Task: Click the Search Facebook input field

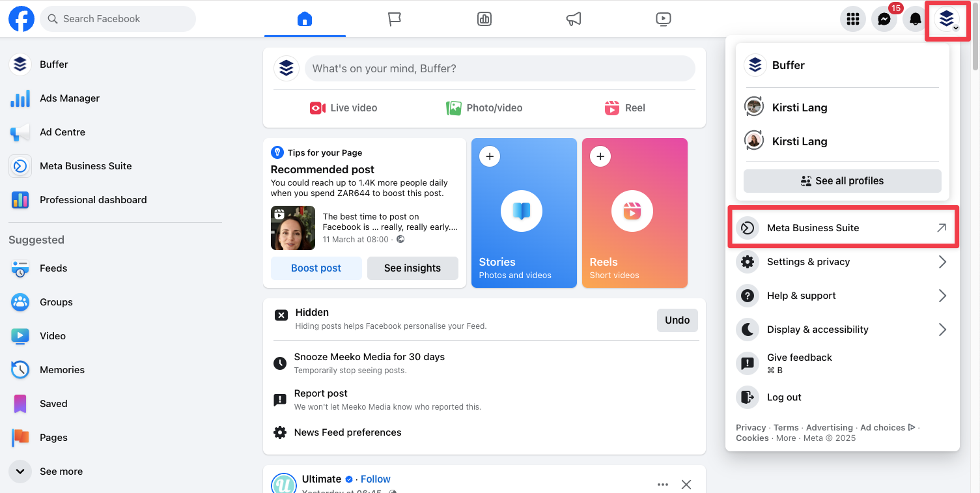Action: pyautogui.click(x=117, y=19)
